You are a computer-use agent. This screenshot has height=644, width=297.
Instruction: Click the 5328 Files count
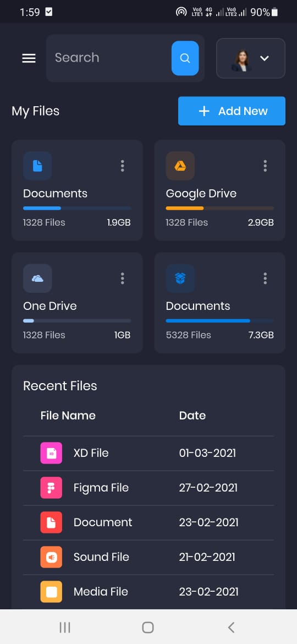pos(188,335)
